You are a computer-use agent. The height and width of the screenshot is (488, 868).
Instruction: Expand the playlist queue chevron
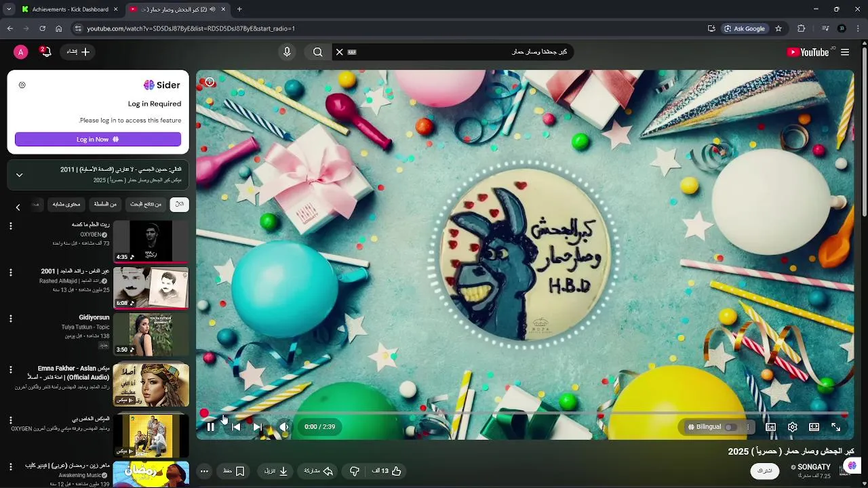(x=19, y=175)
